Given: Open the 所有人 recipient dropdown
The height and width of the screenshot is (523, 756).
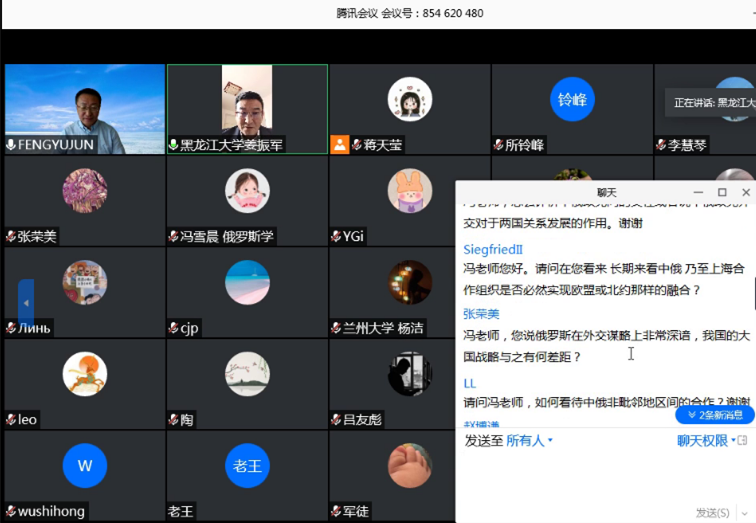Looking at the screenshot, I should [x=528, y=440].
